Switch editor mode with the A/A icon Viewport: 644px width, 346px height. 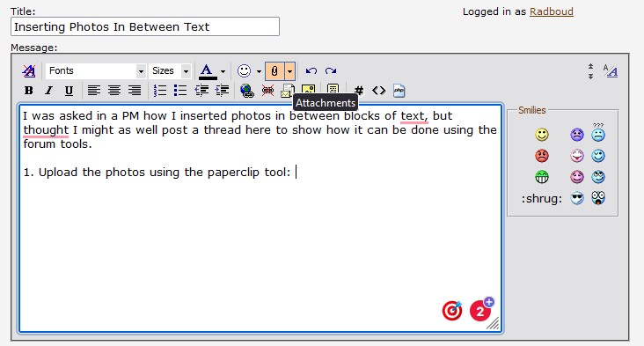pos(611,71)
